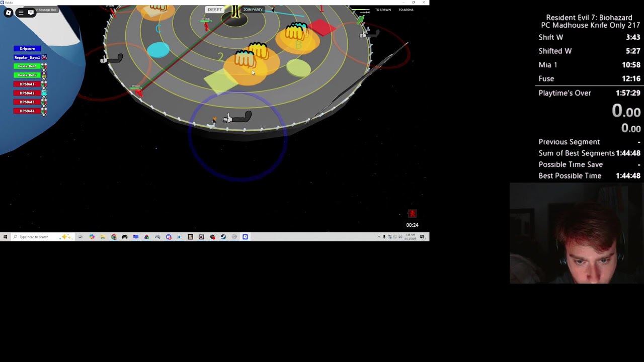Screen dimensions: 644x362
Task: Show hidden system tray icons
Action: 379,237
